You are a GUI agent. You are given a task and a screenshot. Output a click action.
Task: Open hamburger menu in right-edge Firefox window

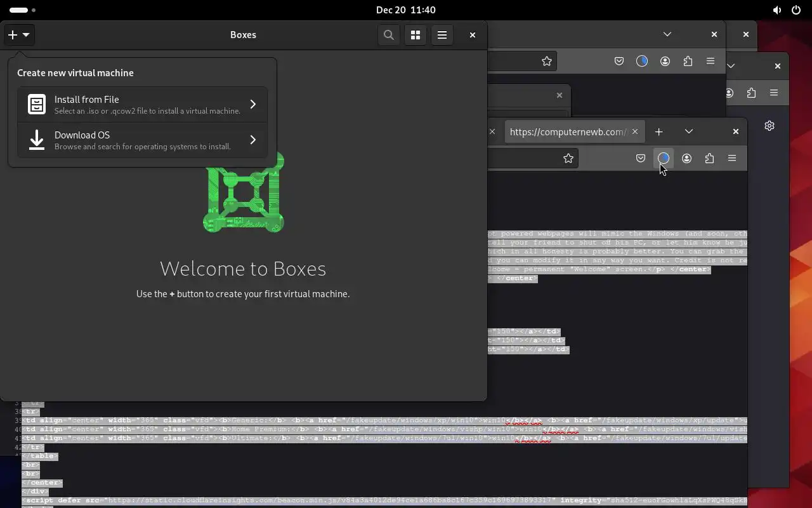click(774, 93)
